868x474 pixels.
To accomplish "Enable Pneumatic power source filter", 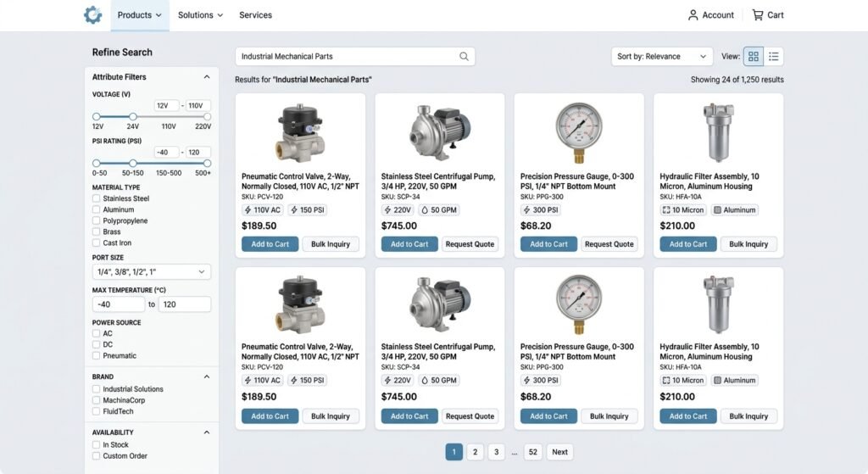I will click(x=97, y=355).
